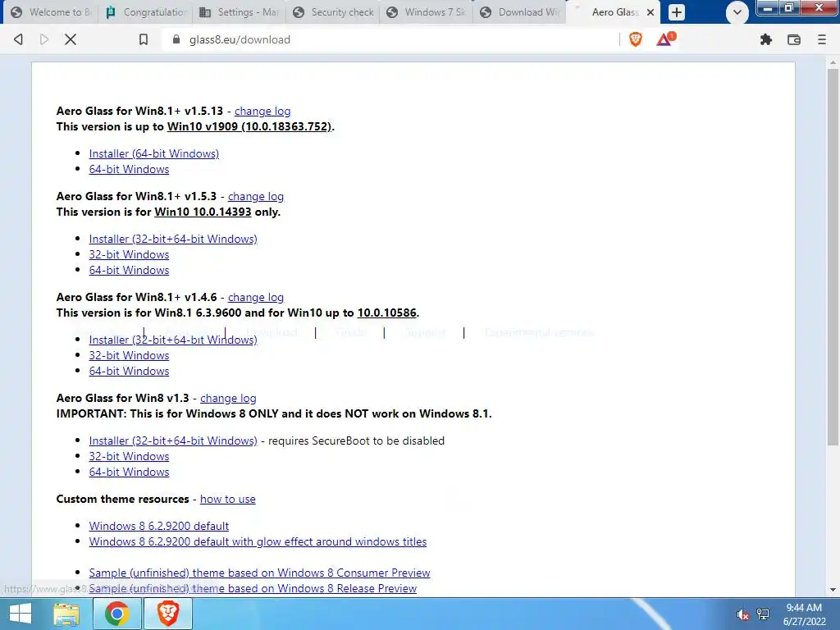Open Brave Shields lion icon

point(636,39)
